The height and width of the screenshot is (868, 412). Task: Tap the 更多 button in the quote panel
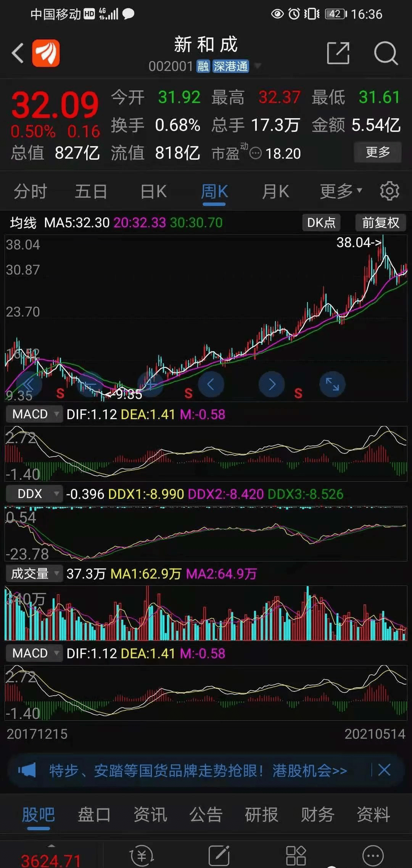tap(378, 152)
